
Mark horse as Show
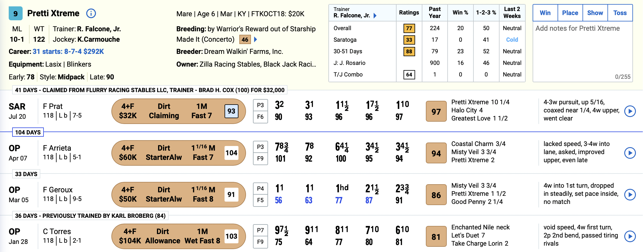pyautogui.click(x=595, y=13)
